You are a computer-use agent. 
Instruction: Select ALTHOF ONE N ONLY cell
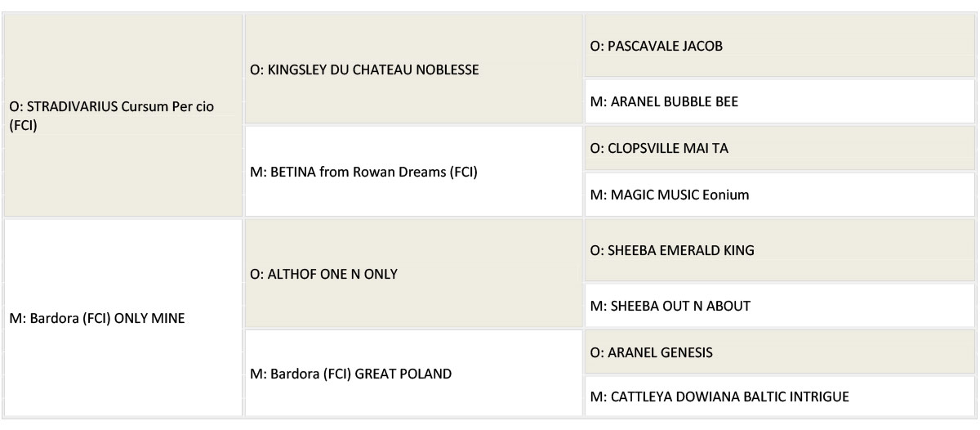tap(325, 274)
